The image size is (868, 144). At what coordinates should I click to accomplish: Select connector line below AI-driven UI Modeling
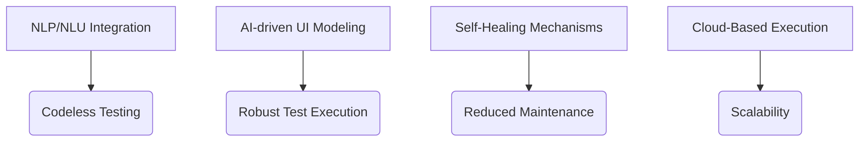click(x=303, y=68)
